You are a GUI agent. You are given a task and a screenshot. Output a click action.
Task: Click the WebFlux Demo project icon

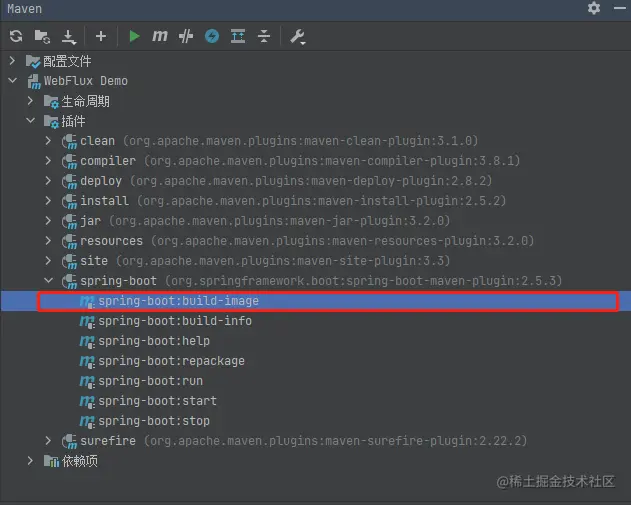(x=34, y=81)
